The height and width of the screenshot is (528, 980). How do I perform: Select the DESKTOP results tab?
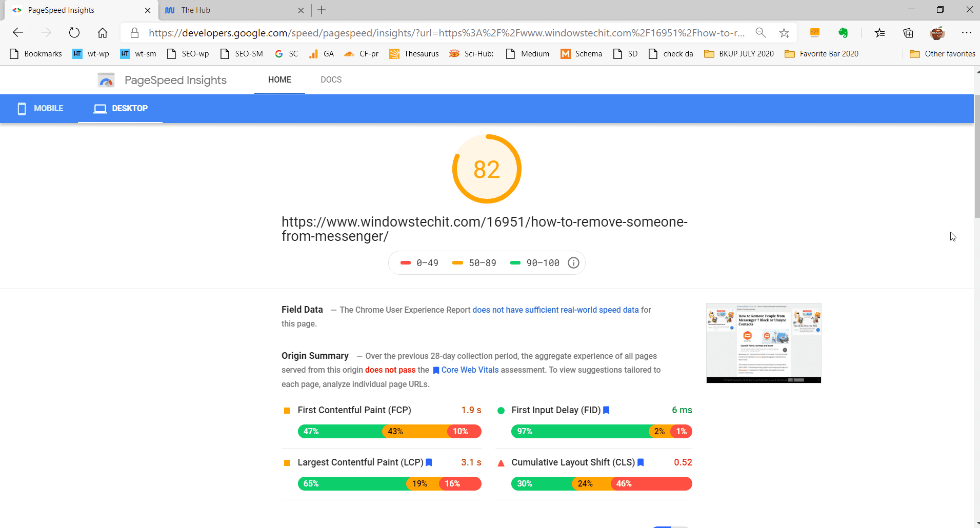pos(121,109)
